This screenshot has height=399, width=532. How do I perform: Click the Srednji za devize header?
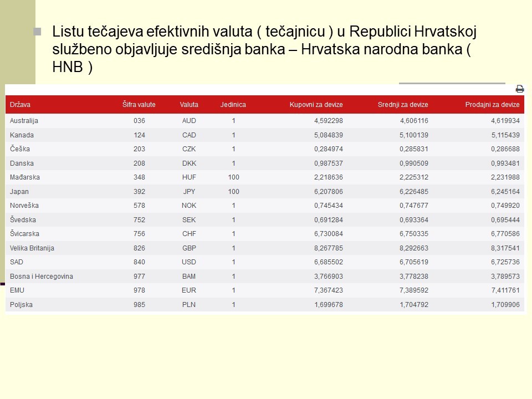point(403,105)
